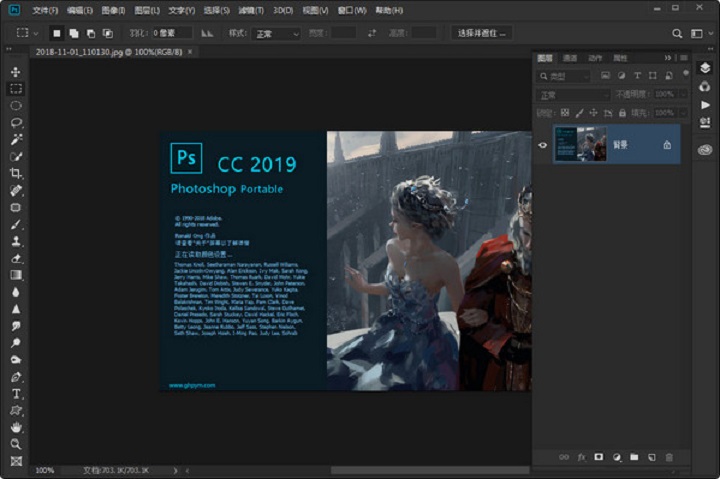720x479 pixels.
Task: Open the 窗口(W) menu
Action: [x=352, y=10]
